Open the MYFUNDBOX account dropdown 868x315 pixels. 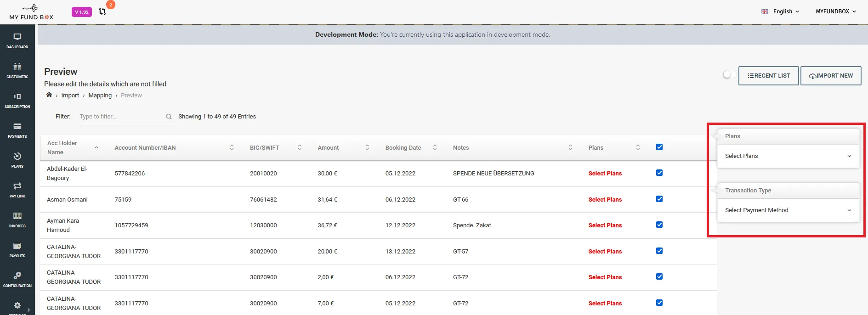(x=836, y=11)
